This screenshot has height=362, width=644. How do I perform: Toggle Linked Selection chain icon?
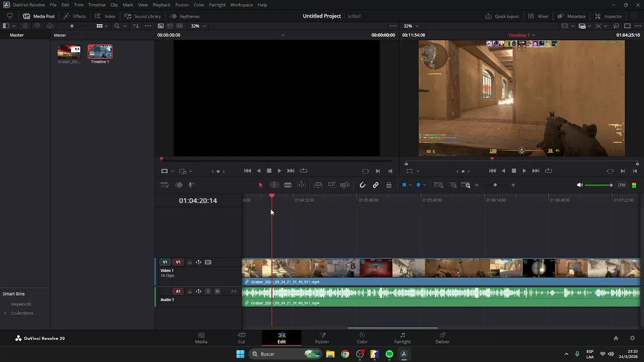(376, 185)
